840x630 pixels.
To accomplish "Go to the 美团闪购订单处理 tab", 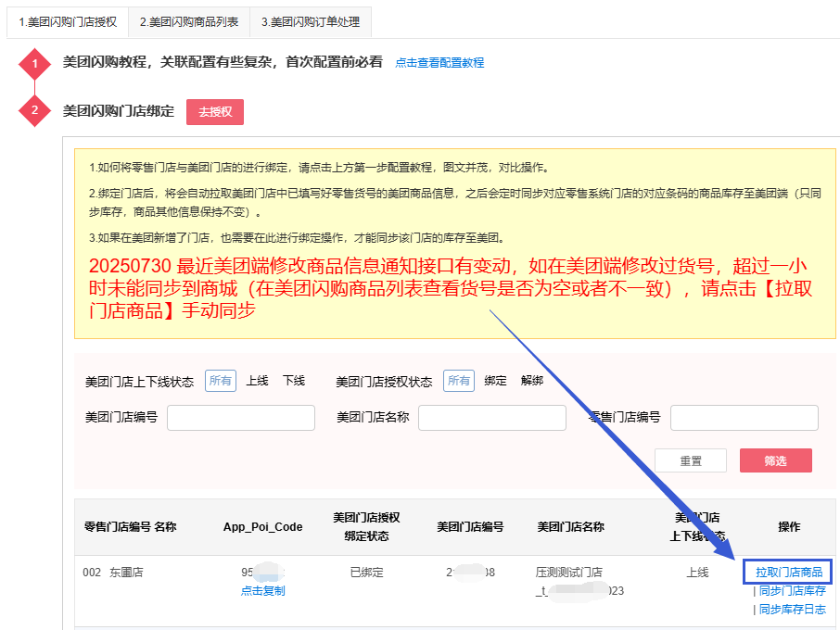I will (x=311, y=22).
